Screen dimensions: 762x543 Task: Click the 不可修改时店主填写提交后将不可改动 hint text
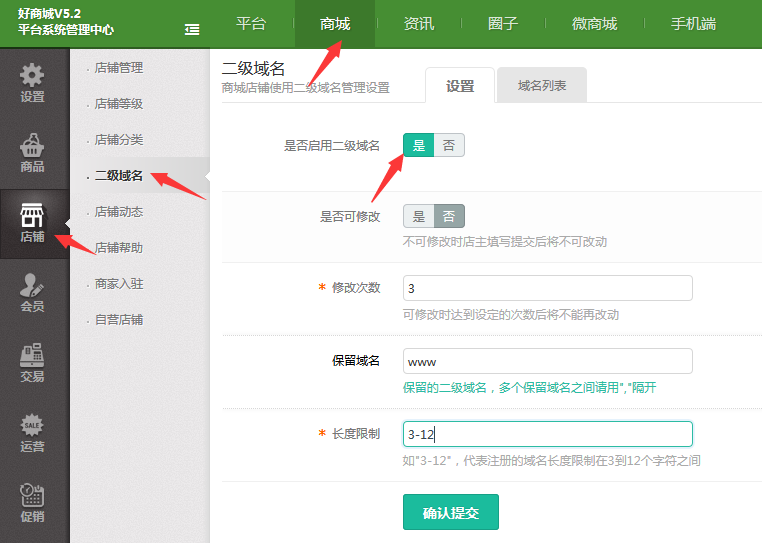tap(505, 242)
